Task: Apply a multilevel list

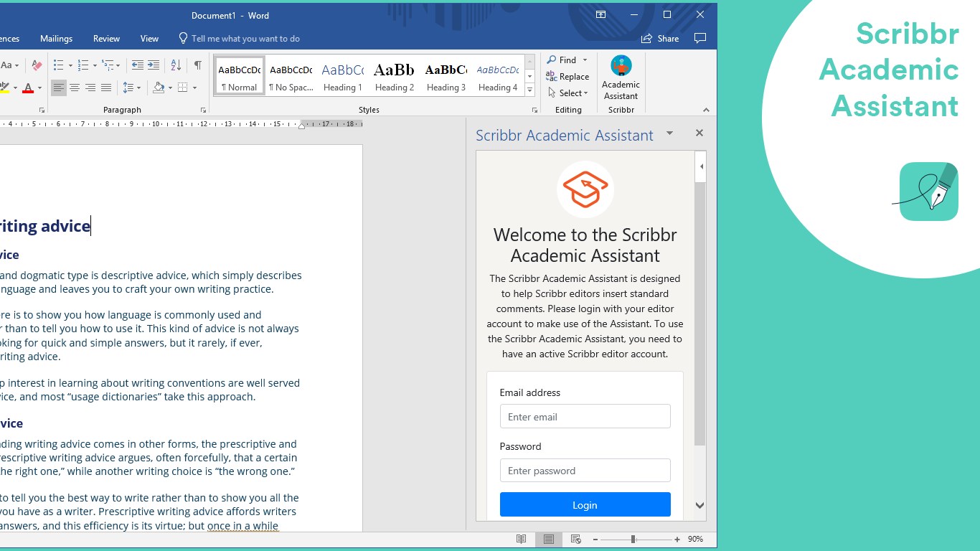Action: click(108, 65)
